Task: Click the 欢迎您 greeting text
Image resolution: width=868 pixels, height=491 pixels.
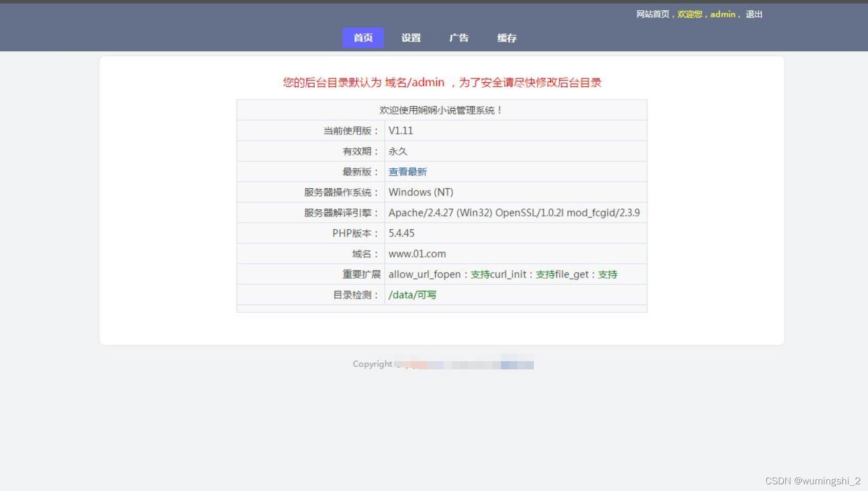Action: pyautogui.click(x=690, y=14)
